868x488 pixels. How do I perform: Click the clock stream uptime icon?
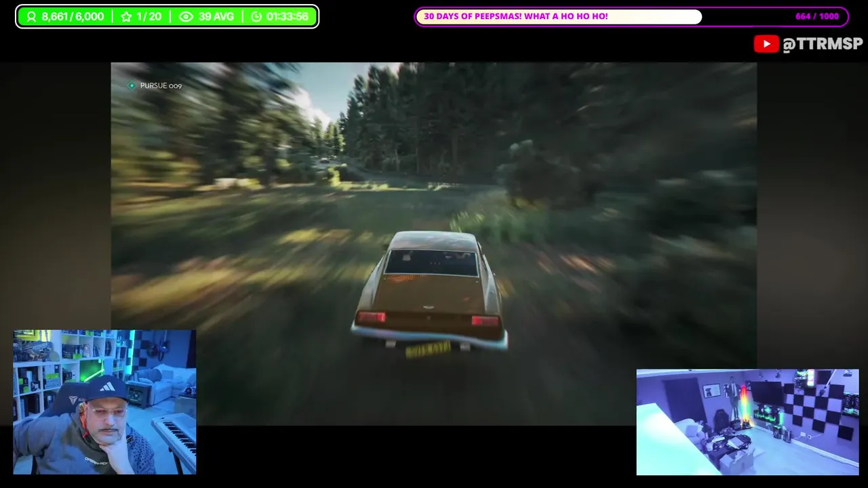pos(256,17)
